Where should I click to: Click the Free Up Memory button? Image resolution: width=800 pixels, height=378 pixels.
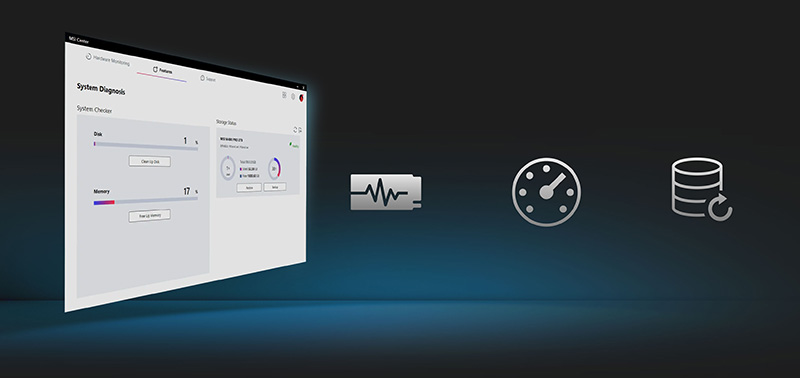click(149, 215)
